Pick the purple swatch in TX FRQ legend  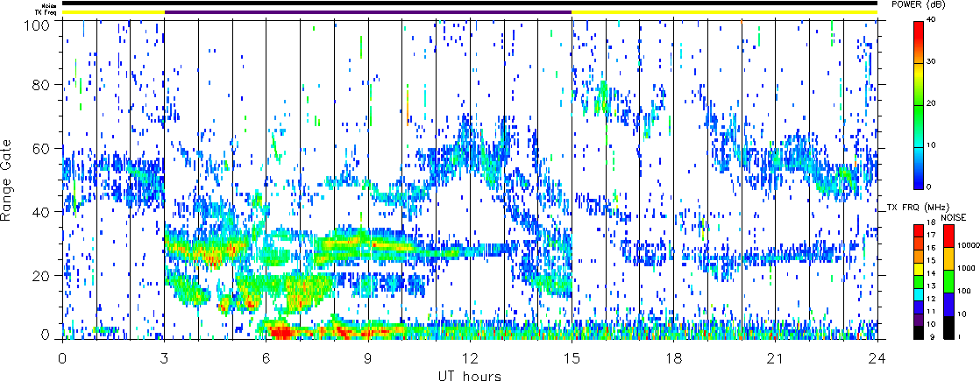pos(919,320)
